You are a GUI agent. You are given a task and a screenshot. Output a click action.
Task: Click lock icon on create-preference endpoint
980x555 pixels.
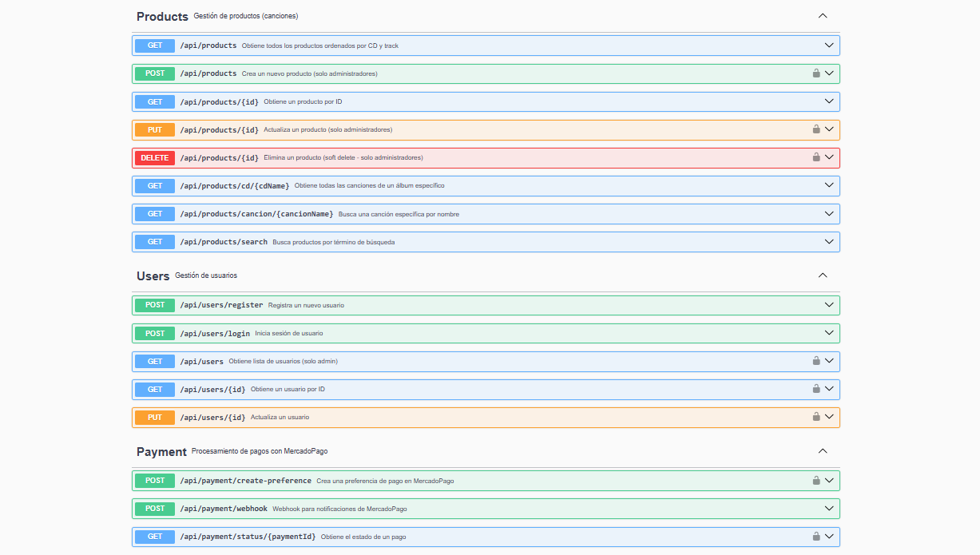click(x=816, y=481)
